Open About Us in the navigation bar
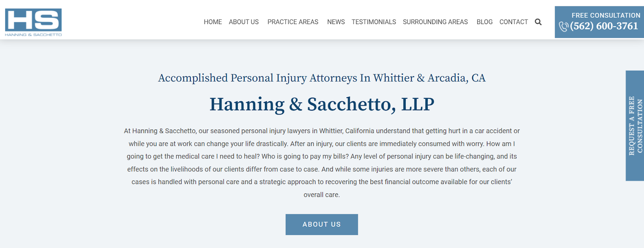The height and width of the screenshot is (248, 644). coord(244,22)
